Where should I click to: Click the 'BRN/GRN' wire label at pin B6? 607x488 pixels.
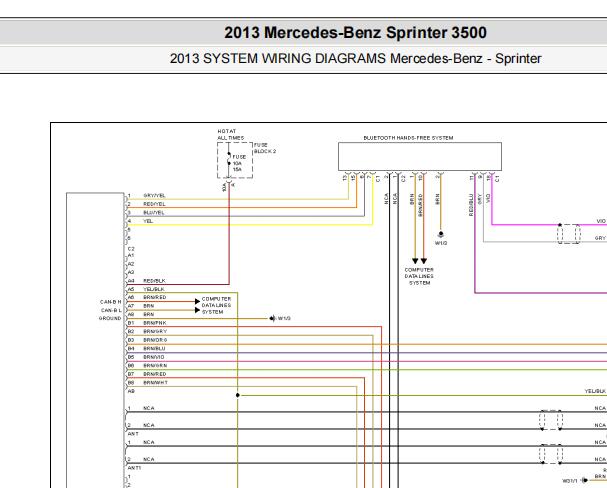click(155, 365)
